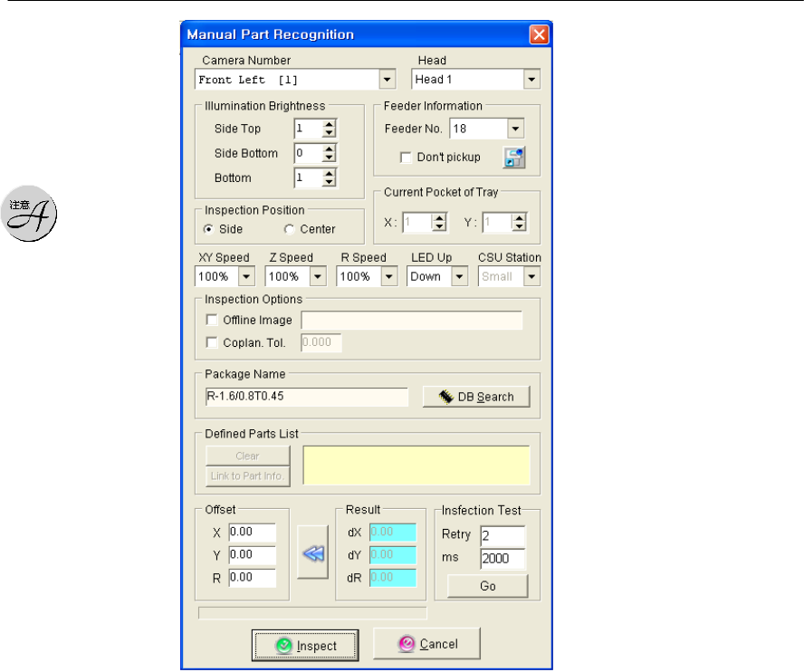804x672 pixels.
Task: Open the R Speed dropdown
Action: coord(389,276)
